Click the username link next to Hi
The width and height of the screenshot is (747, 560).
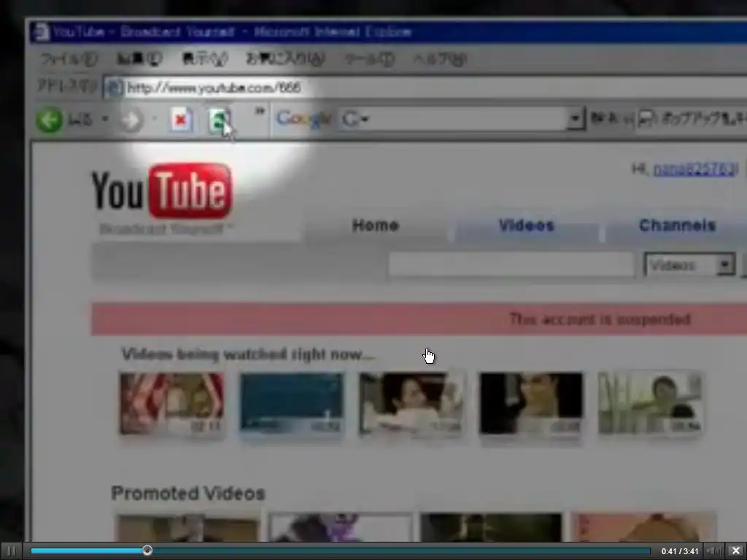695,169
